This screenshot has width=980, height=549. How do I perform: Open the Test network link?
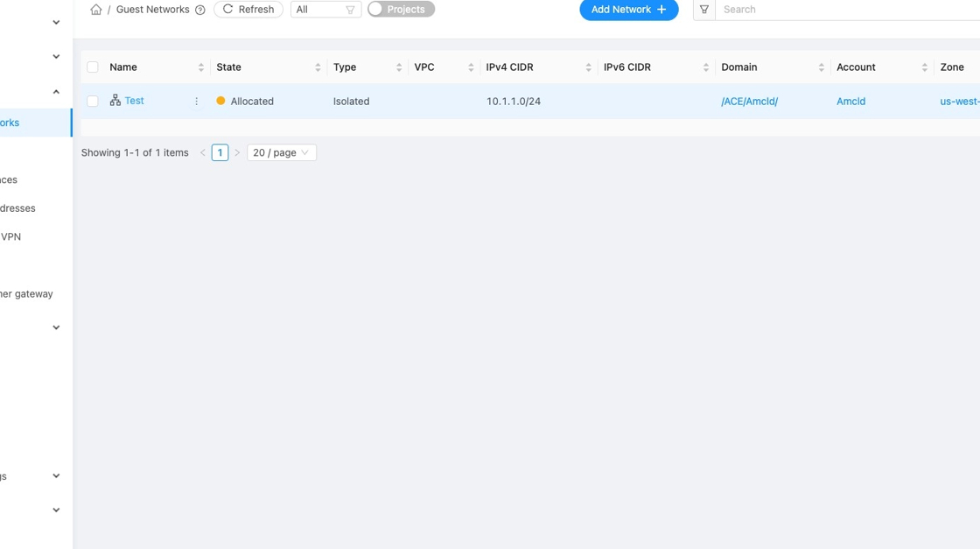134,101
